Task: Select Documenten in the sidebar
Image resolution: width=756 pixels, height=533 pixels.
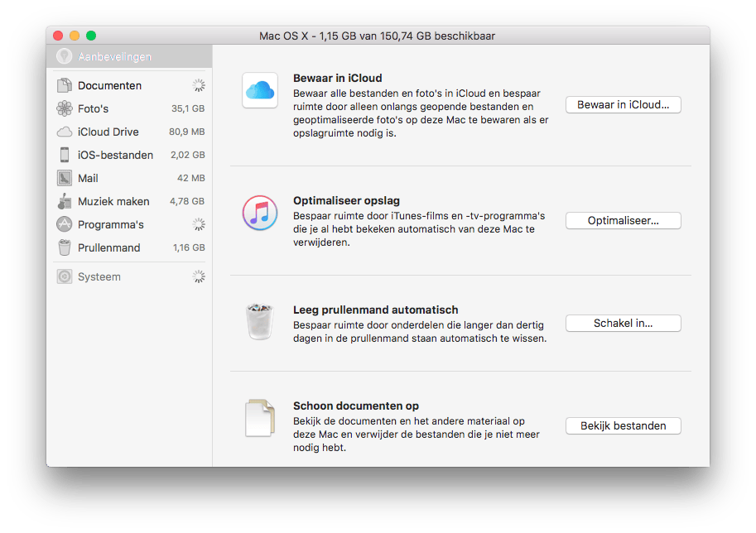Action: [x=129, y=85]
